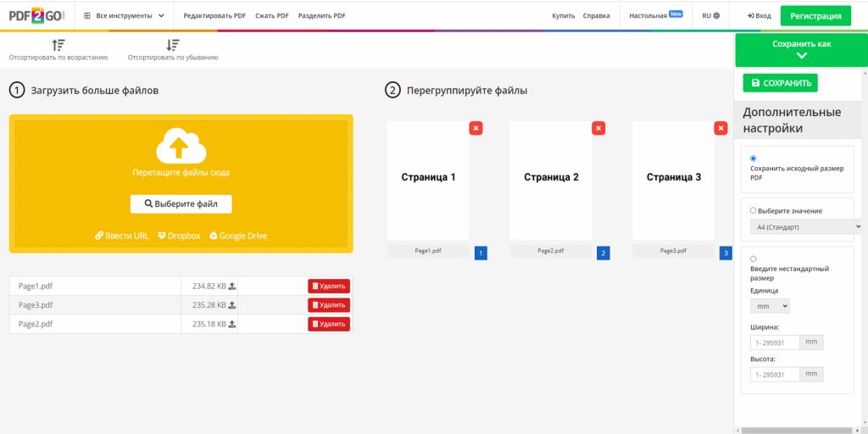Image resolution: width=868 pixels, height=434 pixels.
Task: Select the Выберите значение radio option
Action: pyautogui.click(x=753, y=210)
